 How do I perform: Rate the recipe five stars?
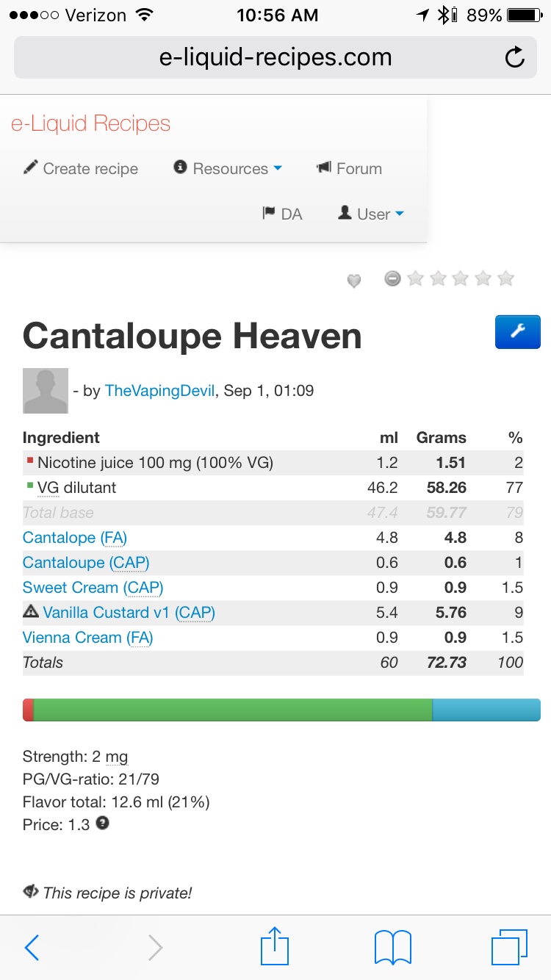click(x=505, y=278)
